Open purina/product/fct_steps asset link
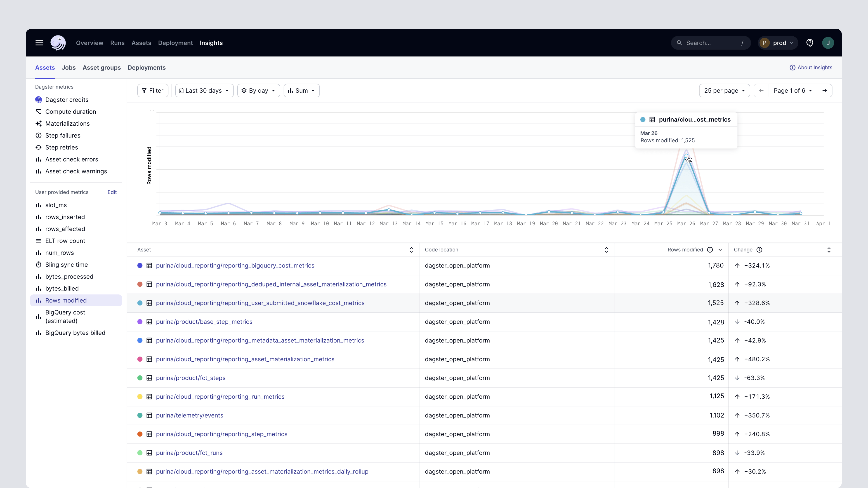 pyautogui.click(x=191, y=378)
